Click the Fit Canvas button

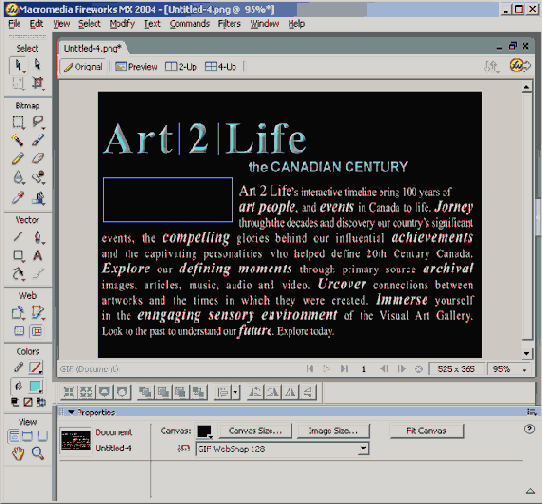(427, 431)
